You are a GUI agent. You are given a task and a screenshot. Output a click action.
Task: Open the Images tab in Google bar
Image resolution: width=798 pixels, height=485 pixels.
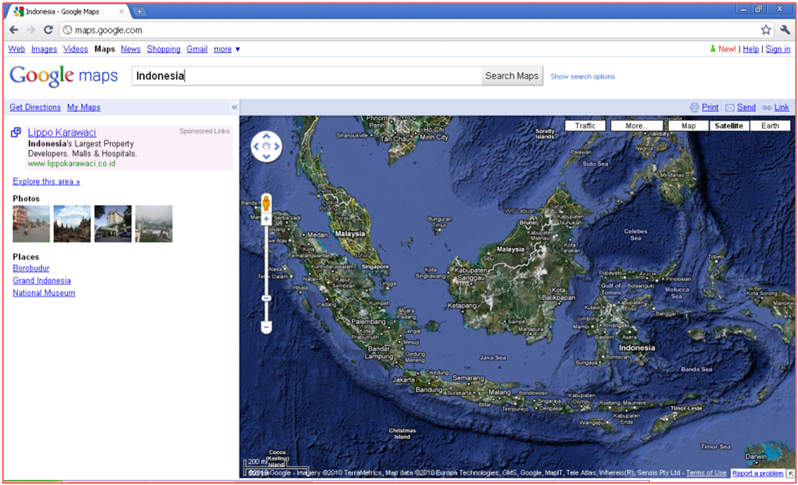44,49
